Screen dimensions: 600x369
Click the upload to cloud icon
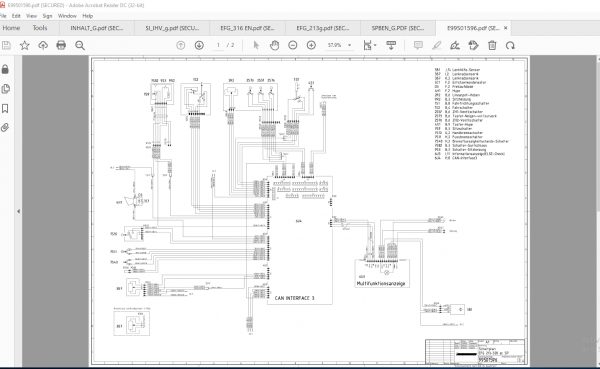(43, 45)
